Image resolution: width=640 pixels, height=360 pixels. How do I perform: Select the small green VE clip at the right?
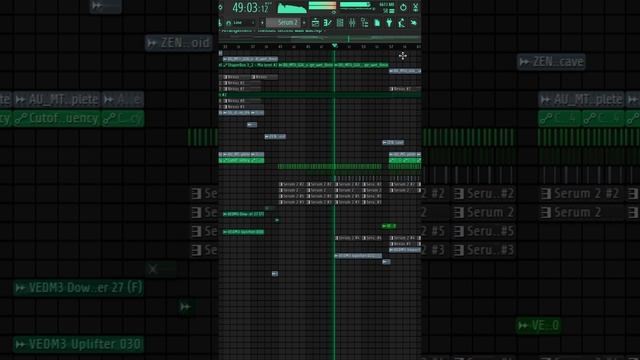[389, 226]
